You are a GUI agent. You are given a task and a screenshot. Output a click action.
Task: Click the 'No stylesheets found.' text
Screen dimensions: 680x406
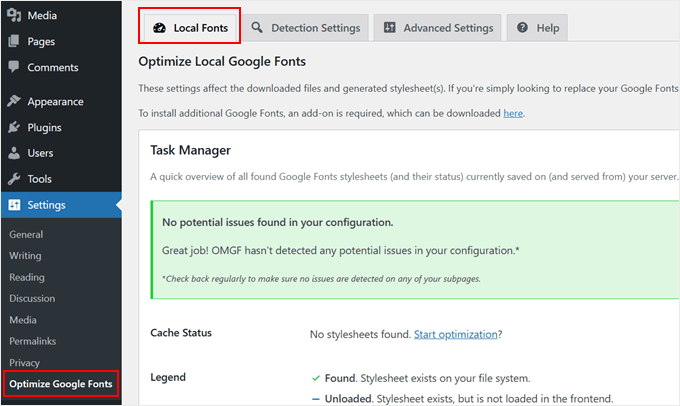pos(360,334)
